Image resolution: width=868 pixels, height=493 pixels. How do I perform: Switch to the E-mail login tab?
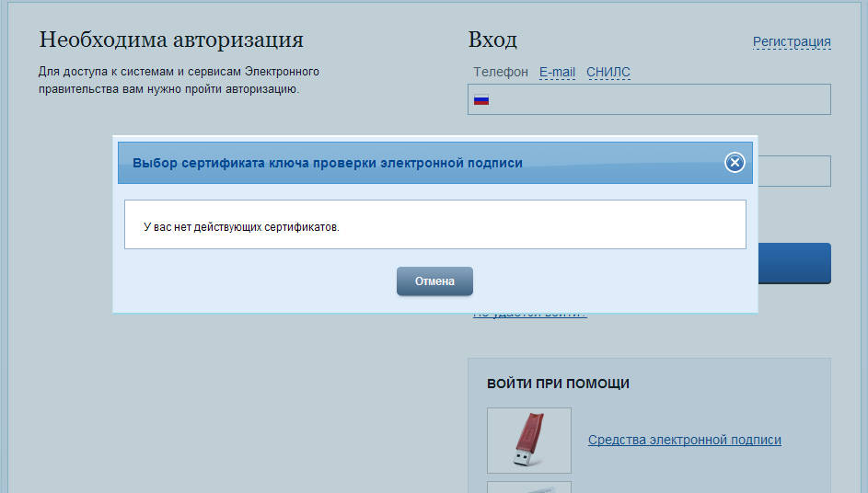point(557,72)
